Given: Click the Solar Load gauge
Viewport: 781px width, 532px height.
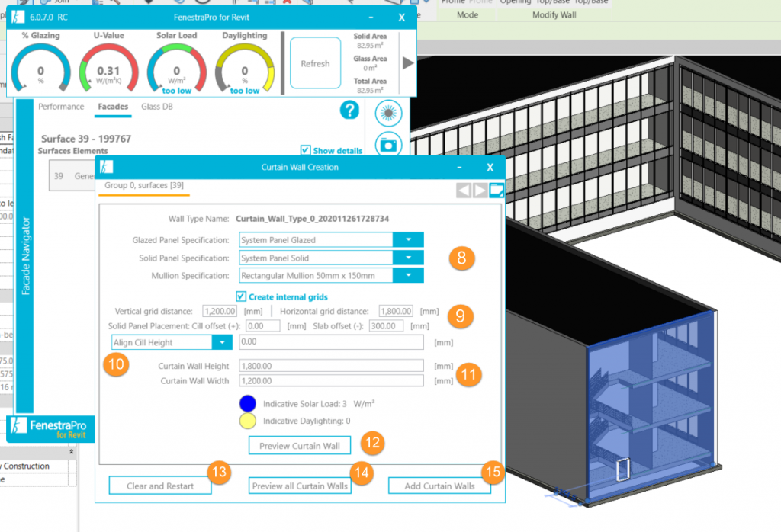Looking at the screenshot, I should (x=177, y=68).
